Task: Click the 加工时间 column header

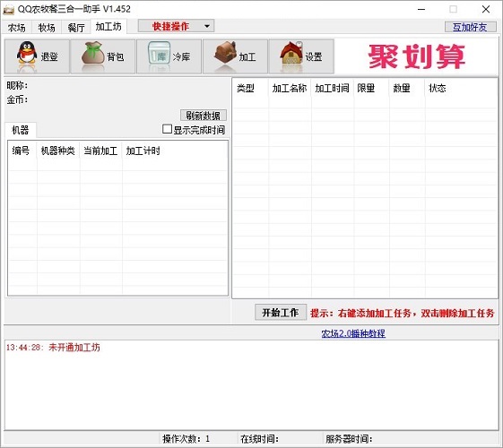Action: [332, 88]
